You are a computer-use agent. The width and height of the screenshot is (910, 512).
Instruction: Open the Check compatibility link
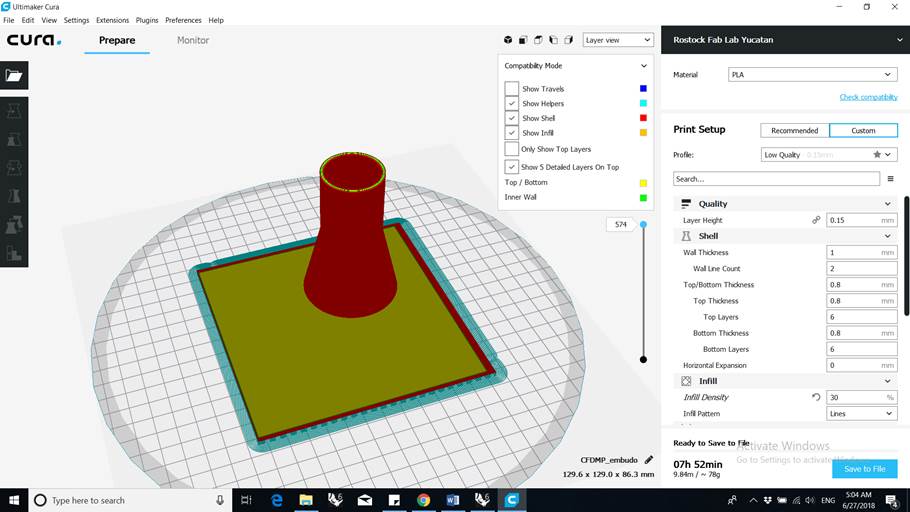click(868, 97)
